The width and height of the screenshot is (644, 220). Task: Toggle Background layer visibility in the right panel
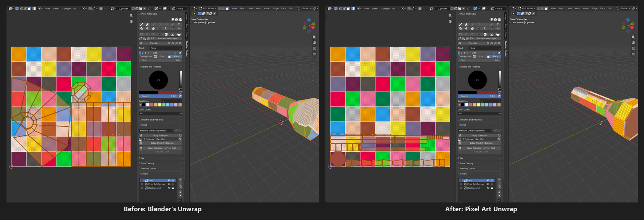[x=488, y=188]
